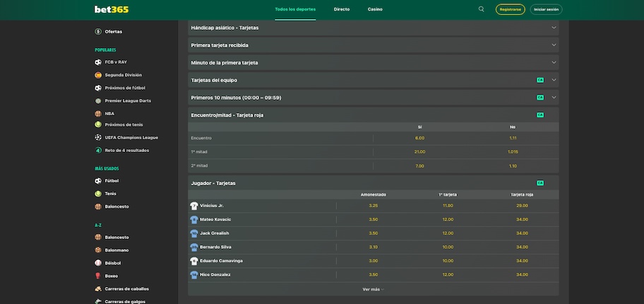This screenshot has height=304, width=644.
Task: Select 2ª mitad Sí odds 7.00
Action: tap(419, 165)
